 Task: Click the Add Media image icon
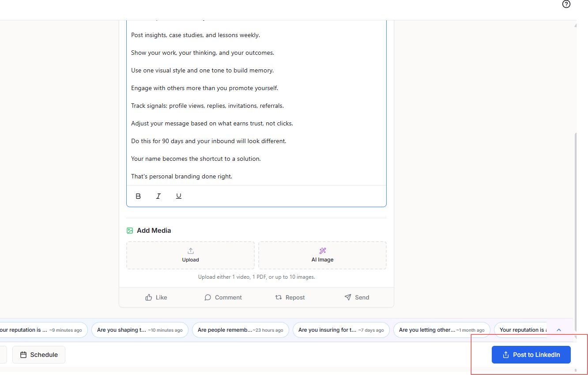[x=130, y=231]
